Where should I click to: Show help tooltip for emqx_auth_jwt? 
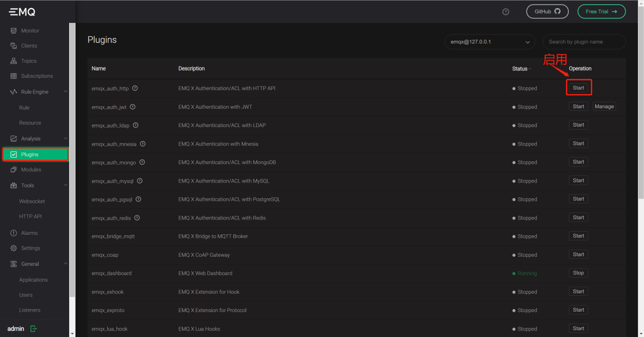[133, 107]
